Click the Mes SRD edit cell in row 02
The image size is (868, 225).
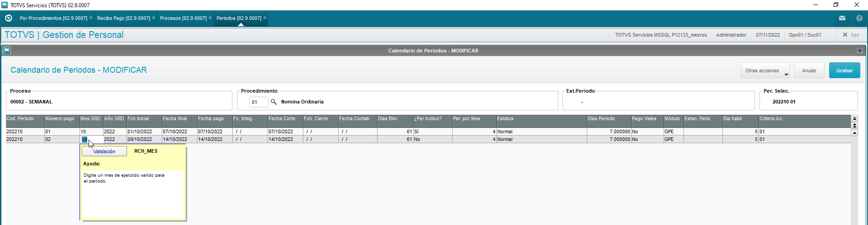coord(91,140)
